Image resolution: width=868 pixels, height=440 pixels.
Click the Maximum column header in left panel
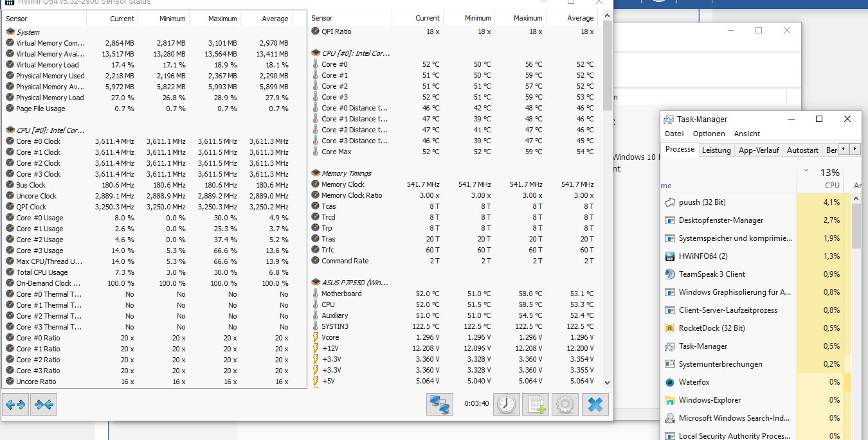click(x=215, y=19)
